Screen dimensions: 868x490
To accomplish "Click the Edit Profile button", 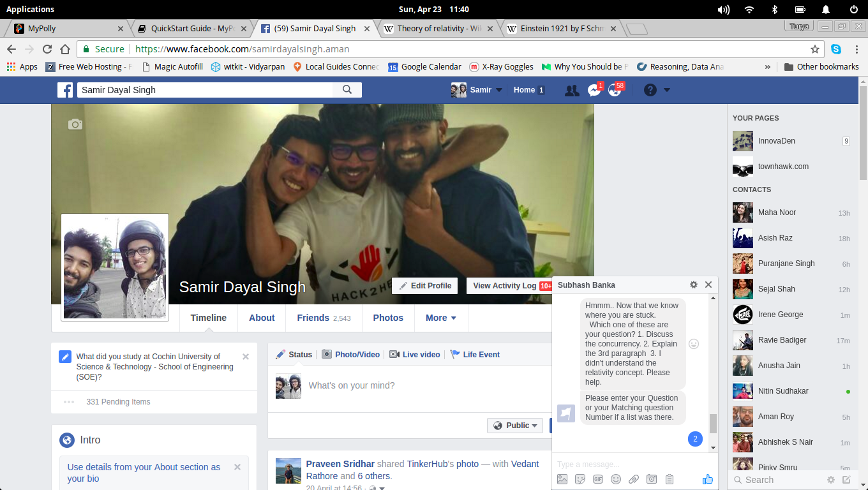I will (425, 286).
